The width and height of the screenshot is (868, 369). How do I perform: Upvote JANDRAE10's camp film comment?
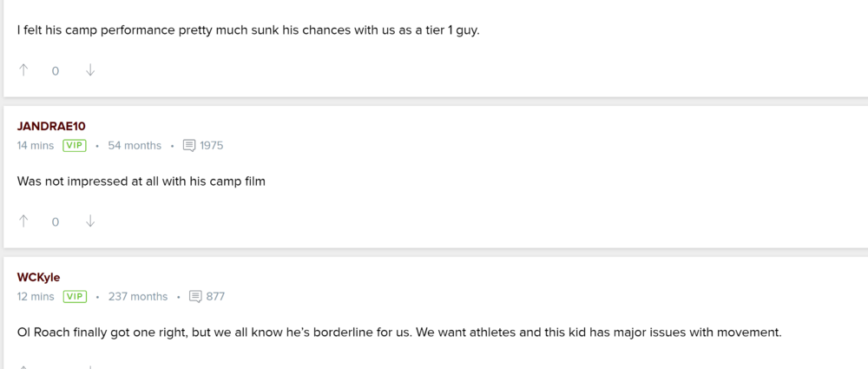tap(23, 221)
